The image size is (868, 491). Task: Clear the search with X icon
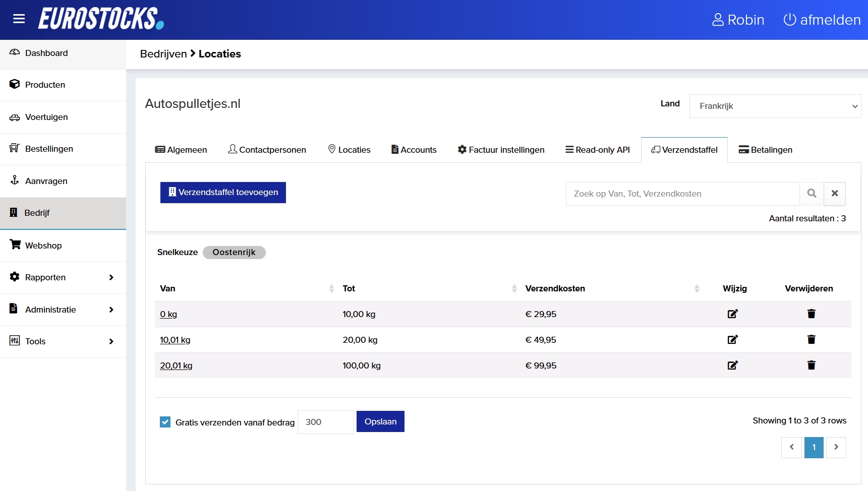(x=835, y=194)
